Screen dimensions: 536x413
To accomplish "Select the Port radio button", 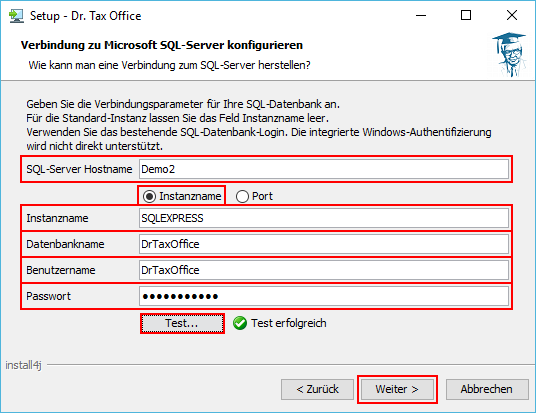I will (x=242, y=196).
